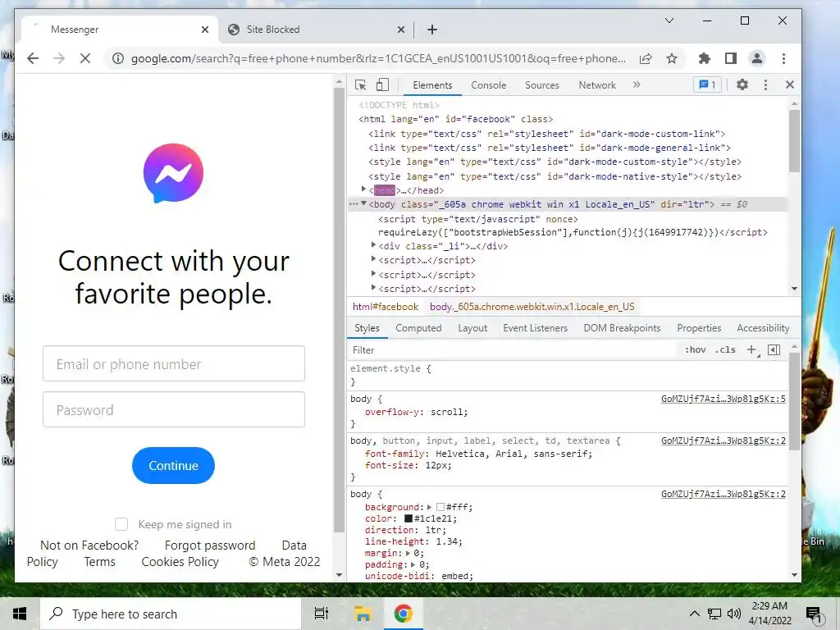Click the Password field
This screenshot has height=630, width=840.
[174, 410]
